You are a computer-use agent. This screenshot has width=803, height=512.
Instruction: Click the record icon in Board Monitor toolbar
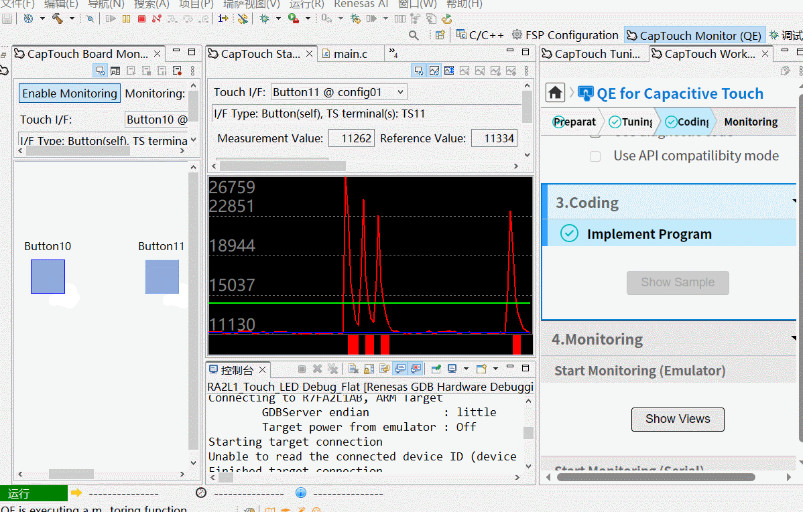pyautogui.click(x=177, y=71)
